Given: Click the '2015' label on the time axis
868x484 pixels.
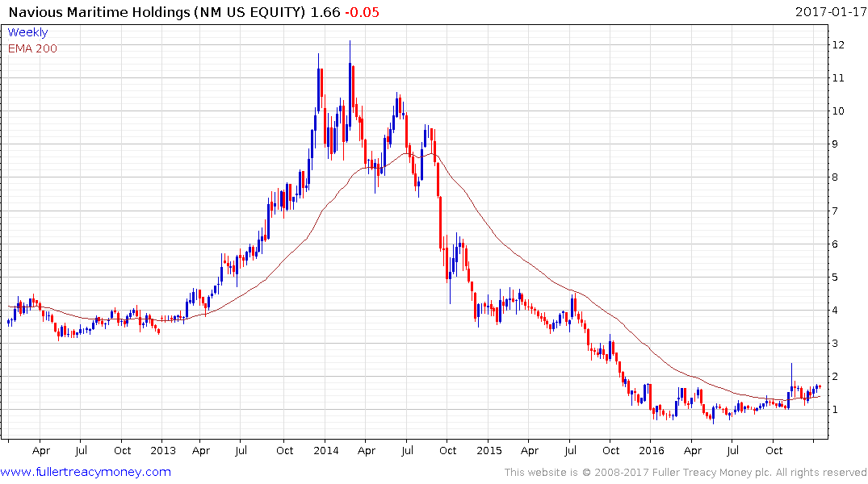Looking at the screenshot, I should pyautogui.click(x=489, y=450).
